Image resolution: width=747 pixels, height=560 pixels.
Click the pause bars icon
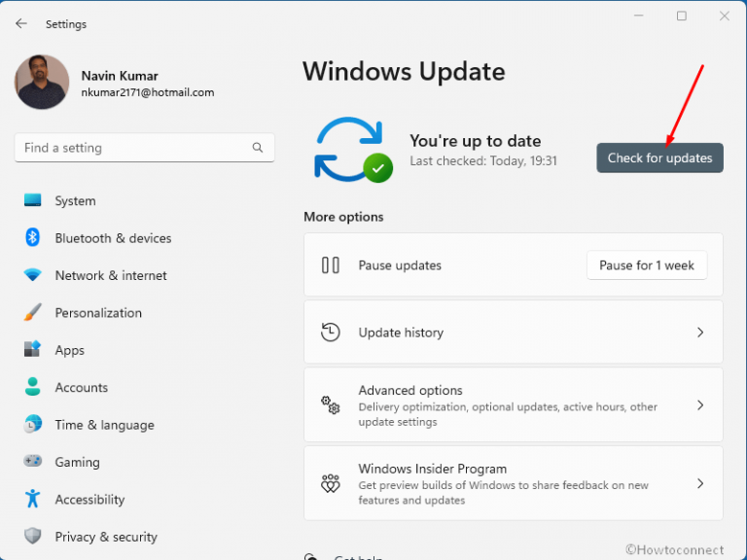click(330, 265)
